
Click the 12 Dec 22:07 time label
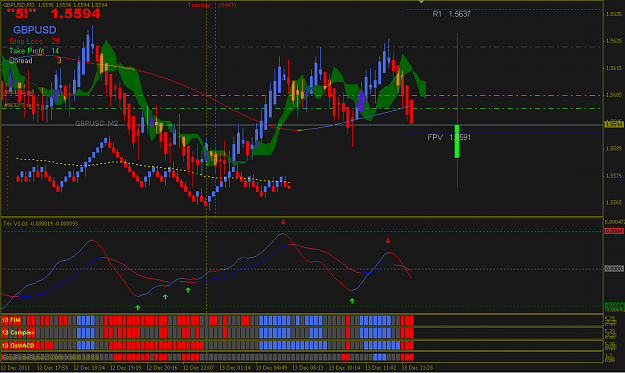point(199,367)
